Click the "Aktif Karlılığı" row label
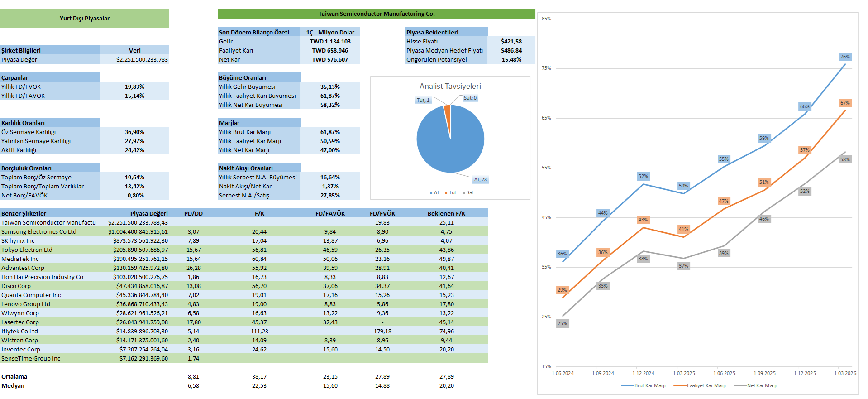Image resolution: width=868 pixels, height=399 pixels. point(19,150)
